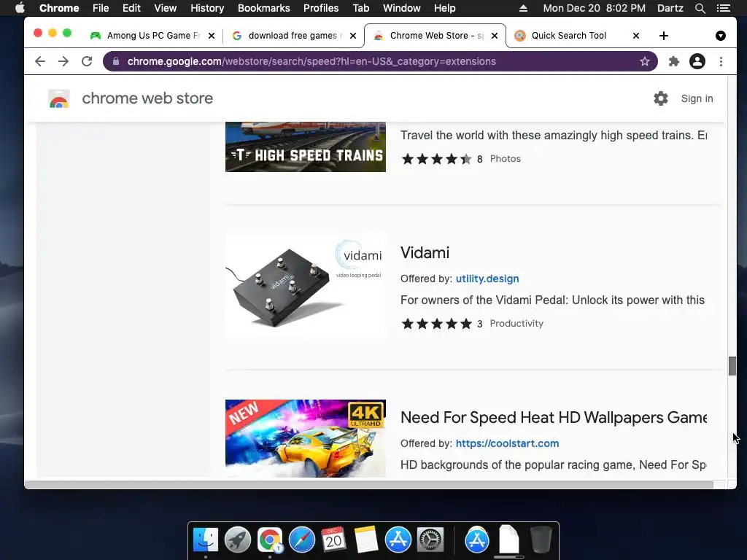Image resolution: width=747 pixels, height=560 pixels.
Task: Close the Chrome Web Store tab
Action: click(x=495, y=36)
